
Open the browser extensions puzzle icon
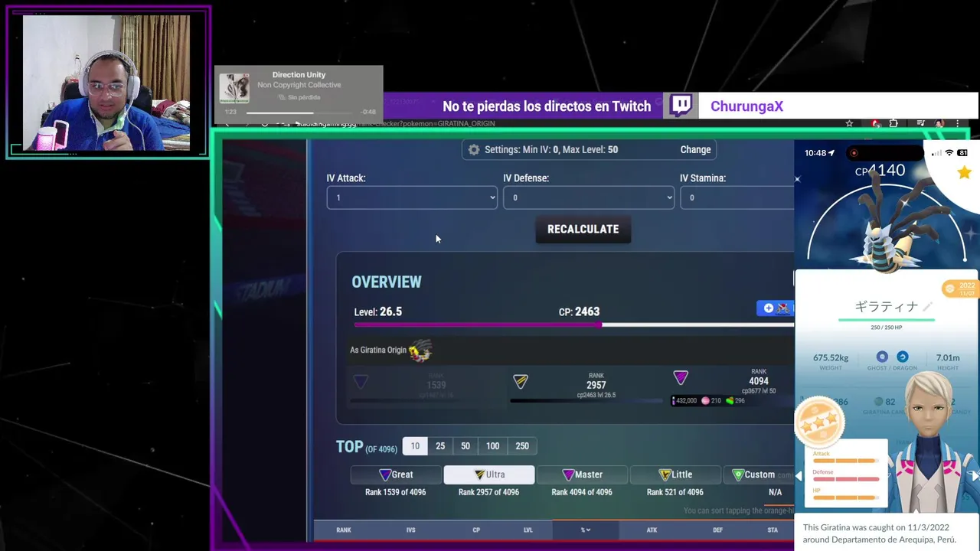coord(893,123)
